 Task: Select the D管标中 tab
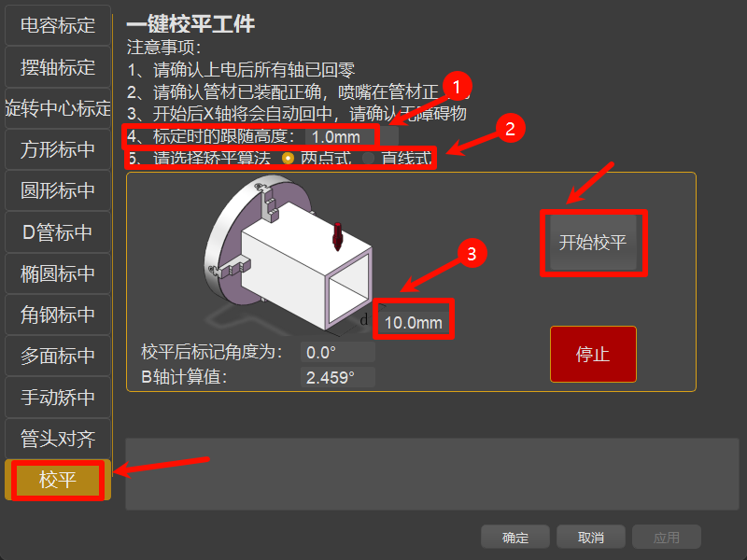[58, 232]
